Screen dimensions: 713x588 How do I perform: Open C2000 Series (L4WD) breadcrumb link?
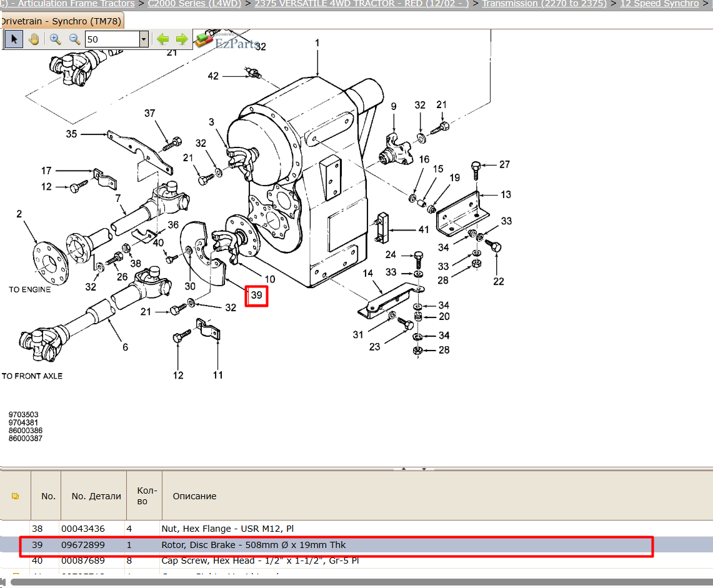(x=194, y=4)
